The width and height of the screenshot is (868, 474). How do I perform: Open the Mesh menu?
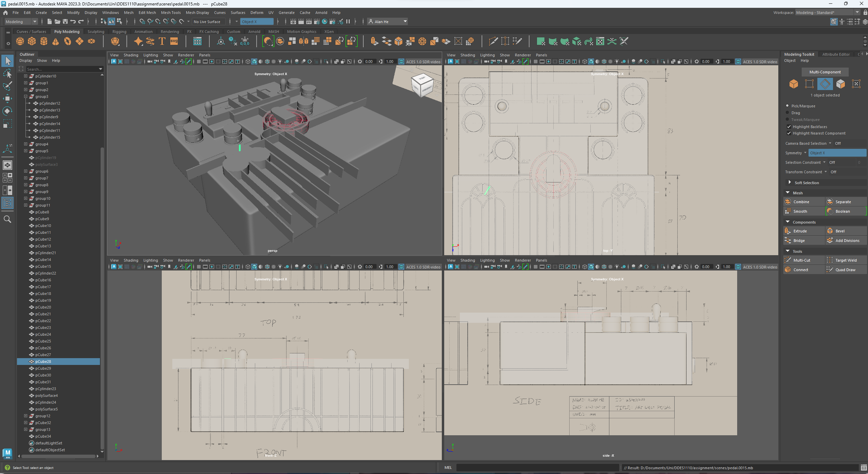click(x=128, y=13)
